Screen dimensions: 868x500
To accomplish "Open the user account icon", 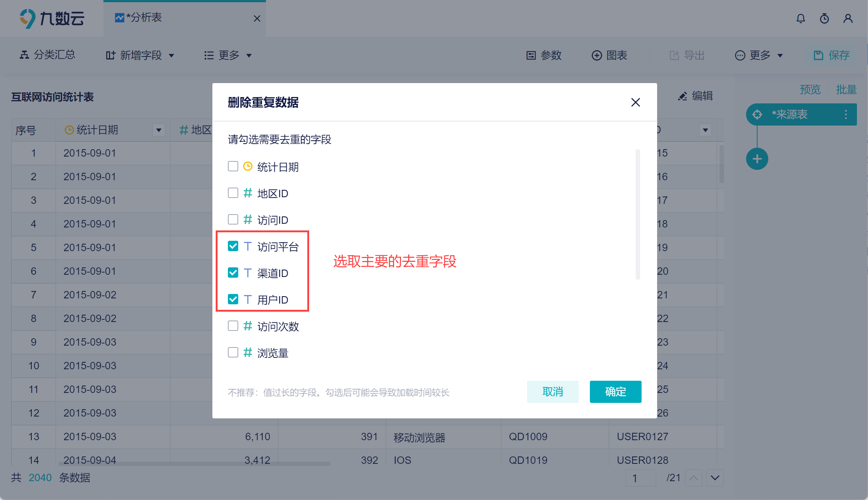I will point(848,18).
